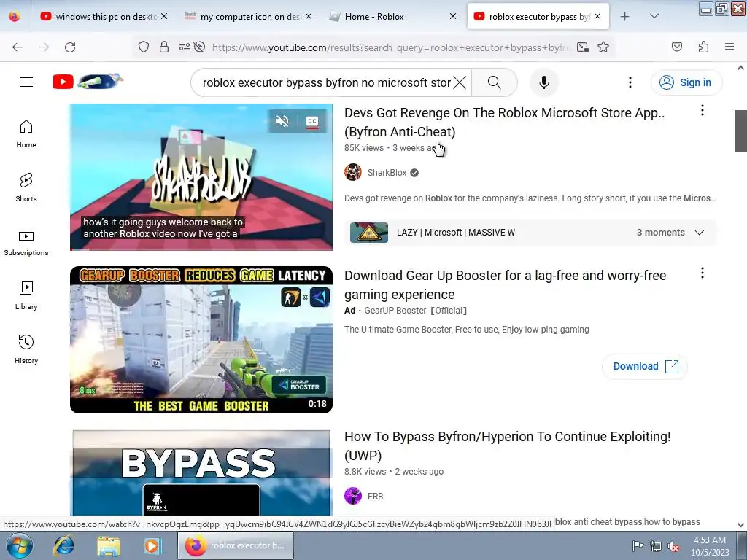Play the SharkBlox video thumbnail
This screenshot has width=747, height=560.
(201, 177)
